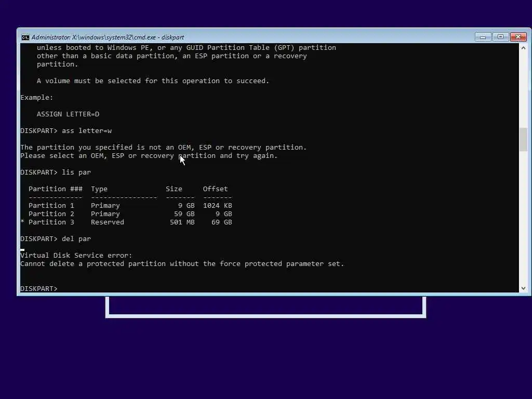Click the '1024 KB' offset value
The image size is (532, 399).
218,206
